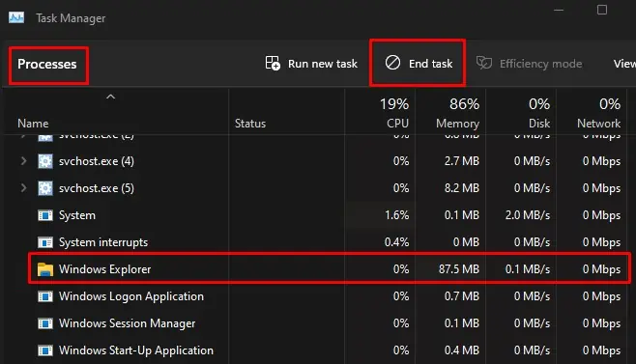Click the sort arrow above Name column
This screenshot has height=364, width=636.
coord(111,97)
